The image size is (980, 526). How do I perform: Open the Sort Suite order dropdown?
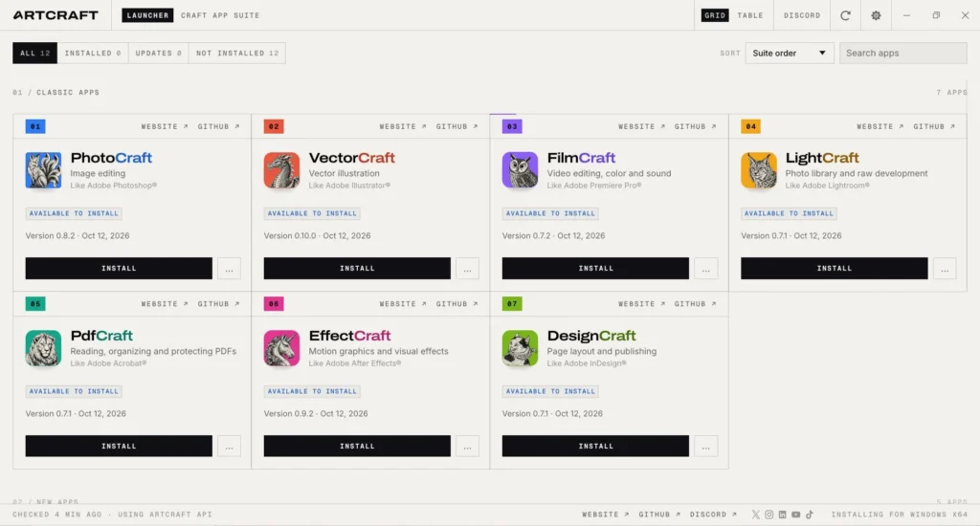[789, 54]
